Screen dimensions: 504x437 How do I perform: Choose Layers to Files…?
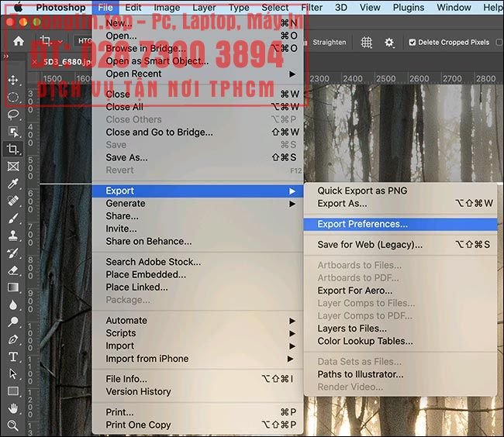tap(400, 329)
